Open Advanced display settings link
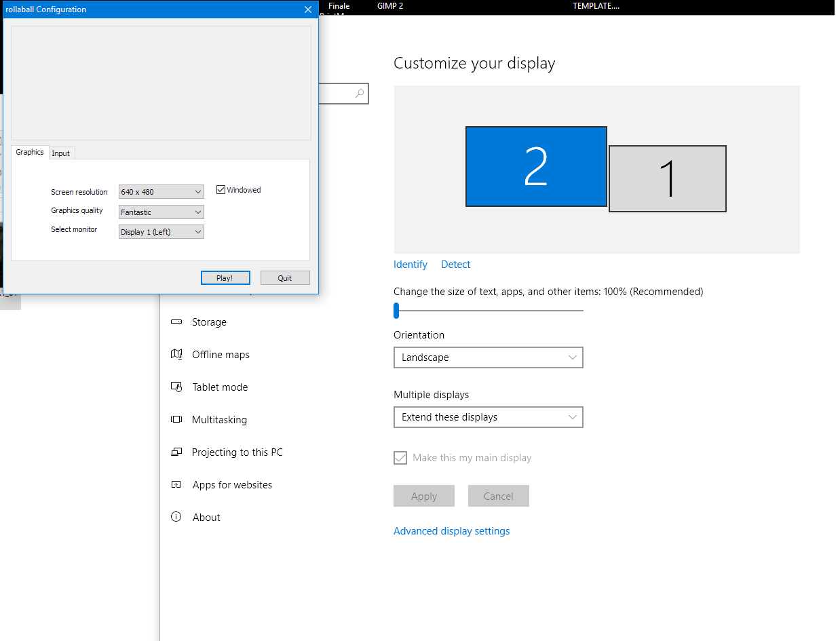This screenshot has width=840, height=641. [451, 530]
